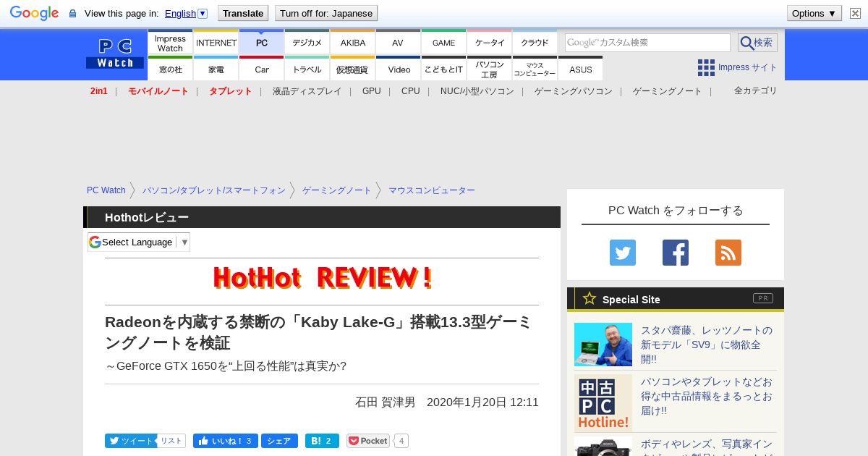Go to the タブレット category

(231, 91)
